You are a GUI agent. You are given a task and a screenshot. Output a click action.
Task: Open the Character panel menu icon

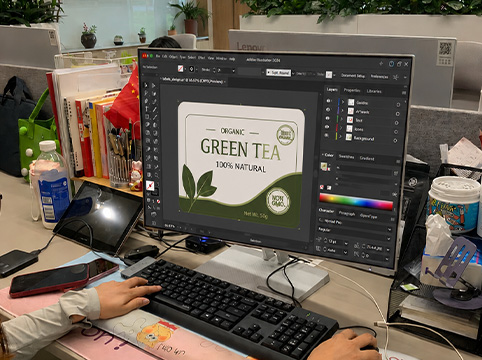392,219
